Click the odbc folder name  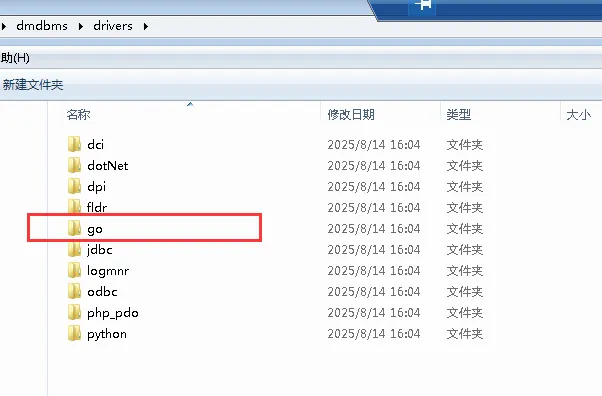102,292
